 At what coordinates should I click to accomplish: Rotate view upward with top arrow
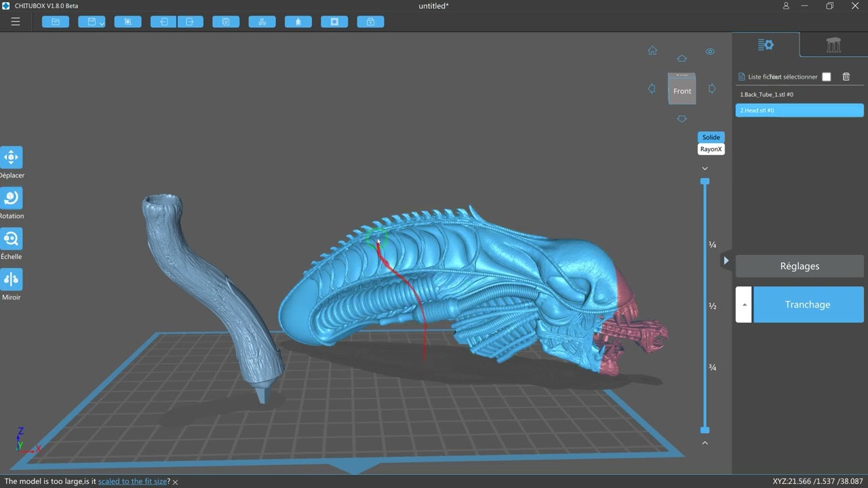(682, 59)
